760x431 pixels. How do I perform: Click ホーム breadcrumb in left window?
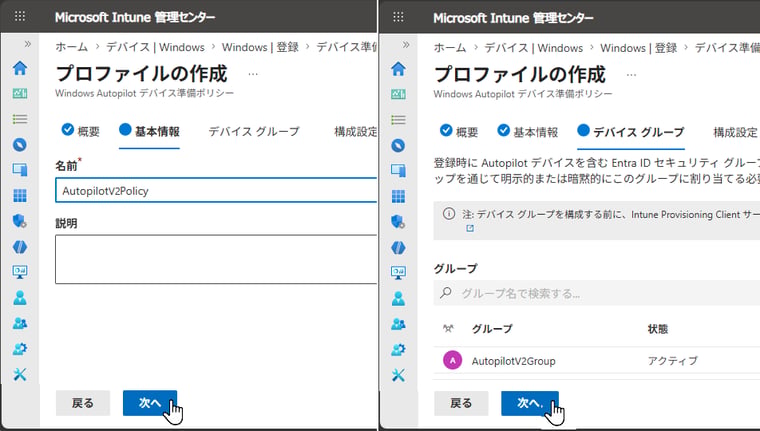[x=71, y=47]
